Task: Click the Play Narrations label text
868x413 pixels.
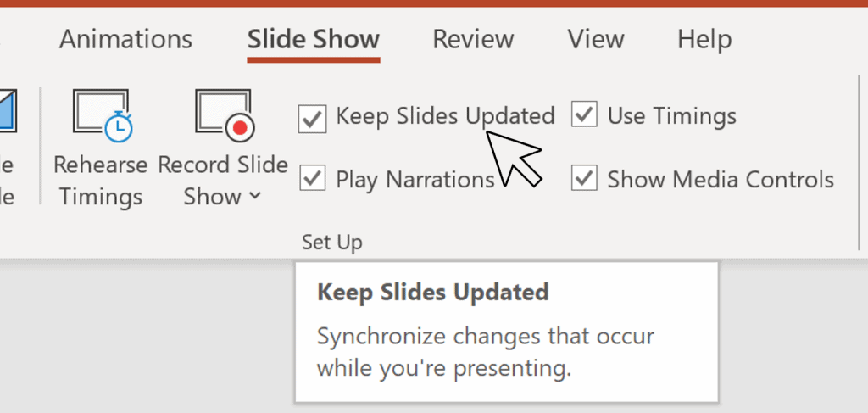Action: [x=415, y=180]
